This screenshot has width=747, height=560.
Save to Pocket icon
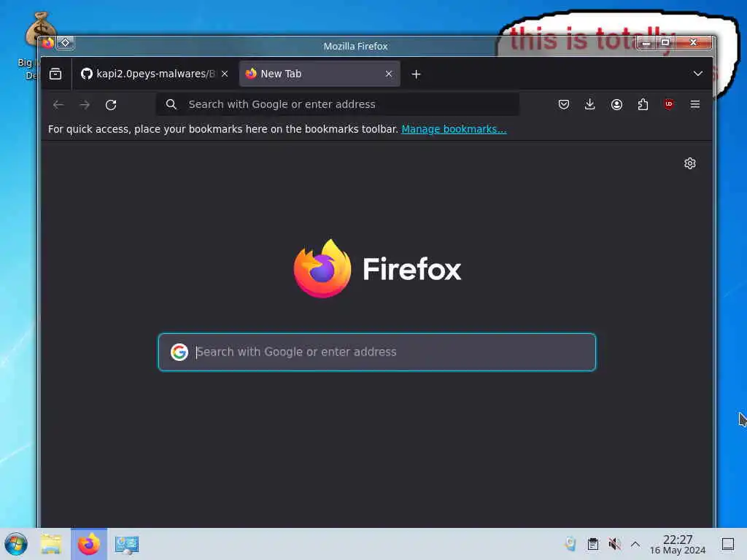tap(564, 104)
